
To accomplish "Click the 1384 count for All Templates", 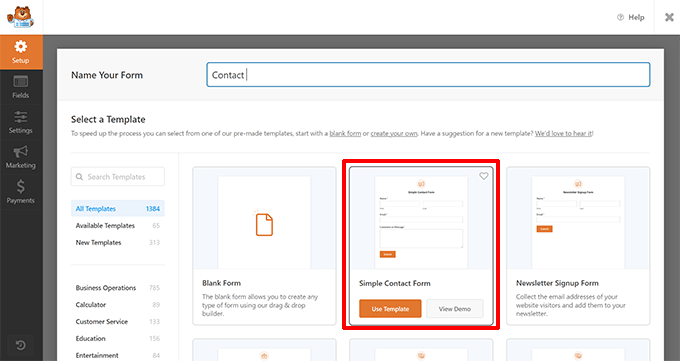I will tap(153, 209).
